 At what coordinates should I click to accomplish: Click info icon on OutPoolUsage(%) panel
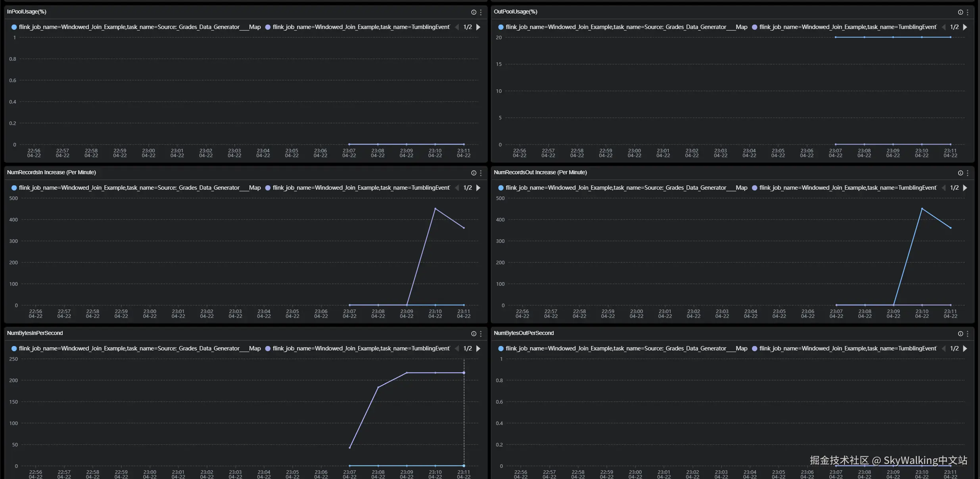pyautogui.click(x=960, y=12)
